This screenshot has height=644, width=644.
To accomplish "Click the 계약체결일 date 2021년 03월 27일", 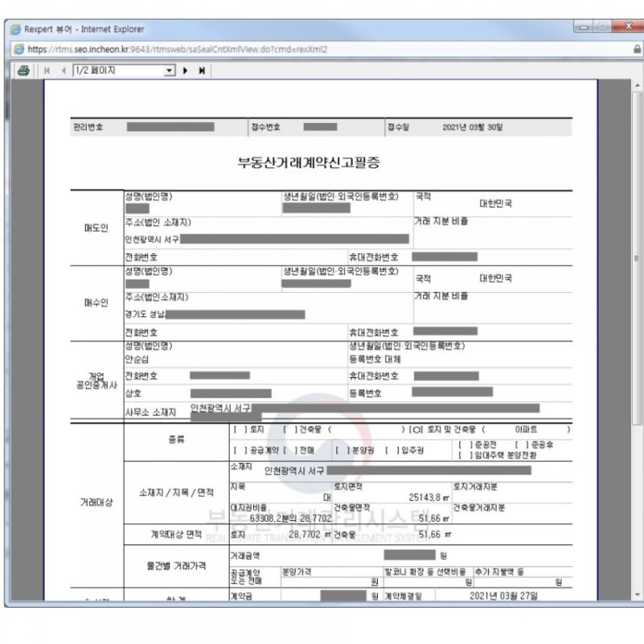I will (x=504, y=595).
